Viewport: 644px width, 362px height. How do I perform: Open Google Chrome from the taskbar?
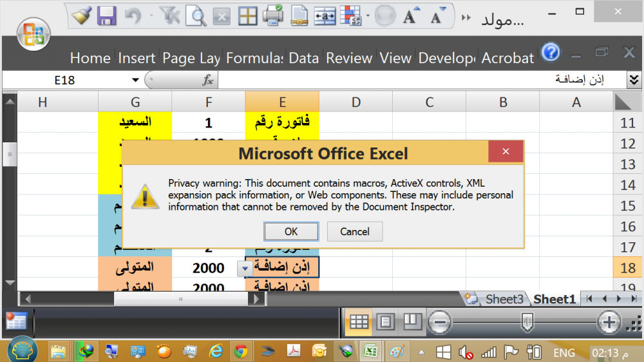[x=241, y=351]
